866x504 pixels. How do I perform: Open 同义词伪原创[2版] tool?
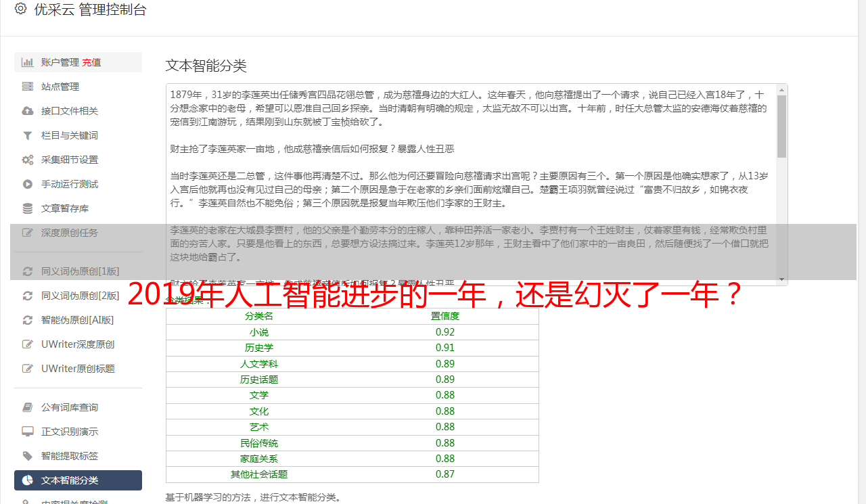click(x=78, y=296)
